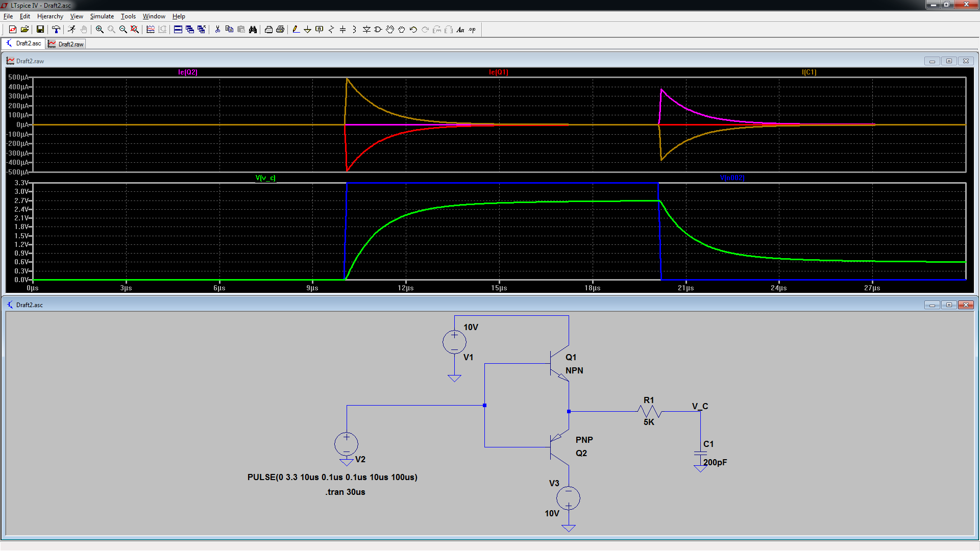Click the Undo arrow icon
The height and width of the screenshot is (551, 980).
(x=413, y=30)
